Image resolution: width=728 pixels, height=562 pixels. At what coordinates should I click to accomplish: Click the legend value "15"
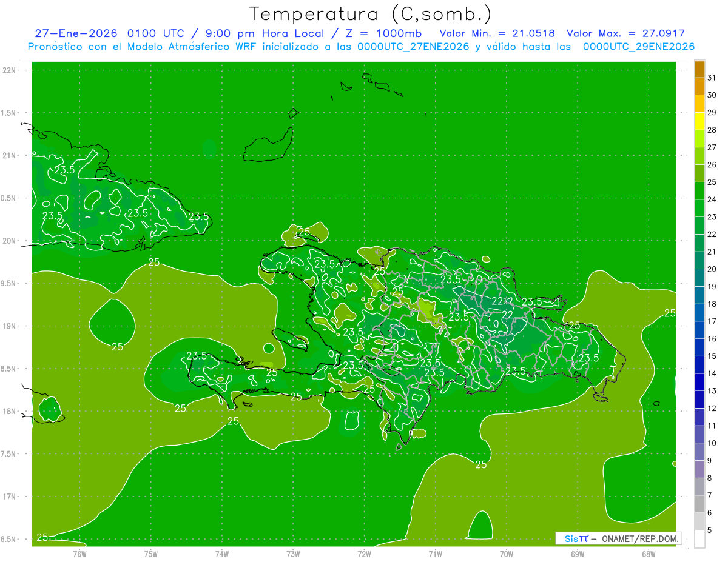pyautogui.click(x=712, y=356)
